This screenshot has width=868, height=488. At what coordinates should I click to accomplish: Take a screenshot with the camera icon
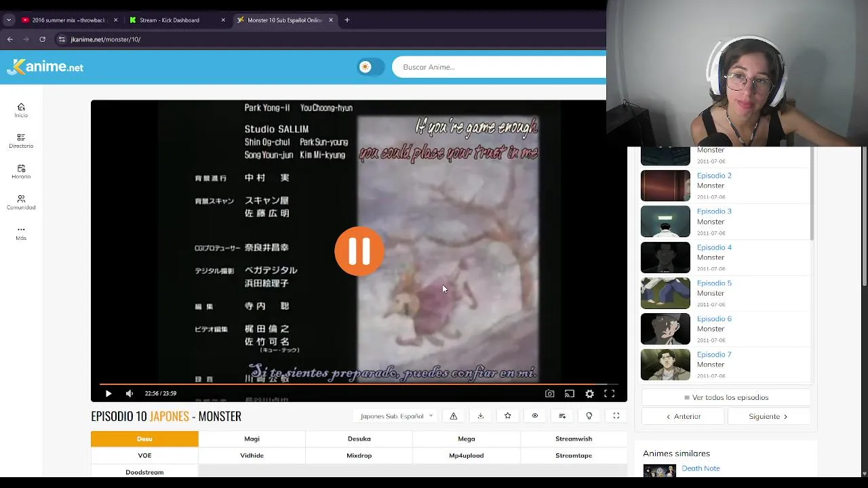click(550, 393)
